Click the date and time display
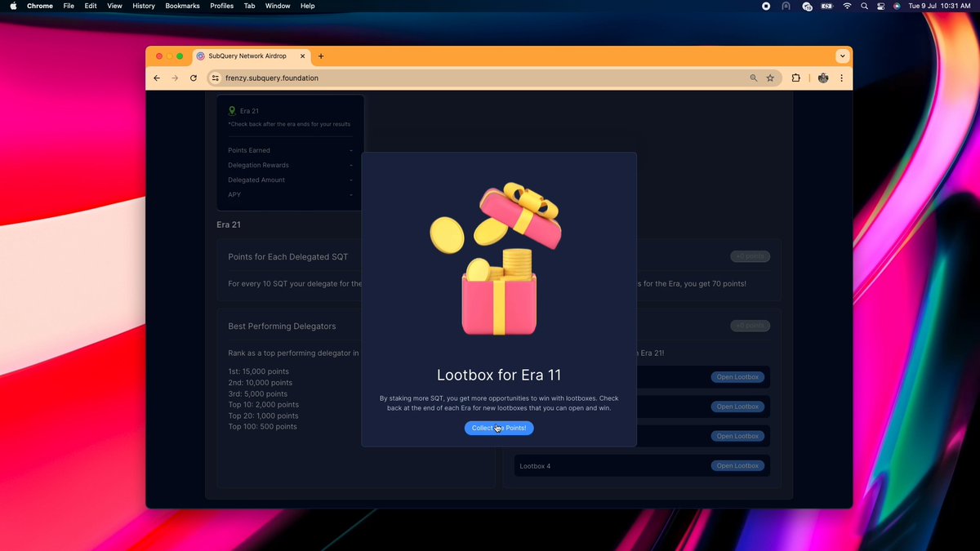This screenshot has height=551, width=980. point(939,6)
